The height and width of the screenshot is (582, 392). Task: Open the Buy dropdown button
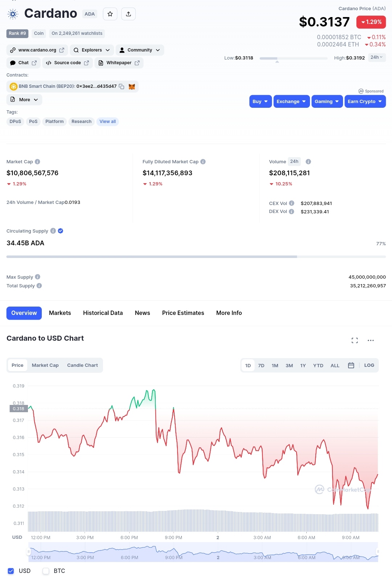click(x=260, y=102)
